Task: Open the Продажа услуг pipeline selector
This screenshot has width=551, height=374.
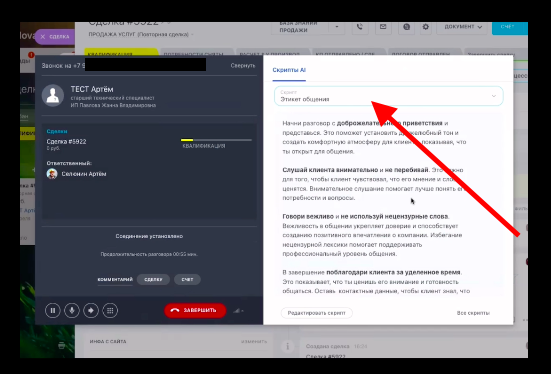Action: click(x=141, y=34)
